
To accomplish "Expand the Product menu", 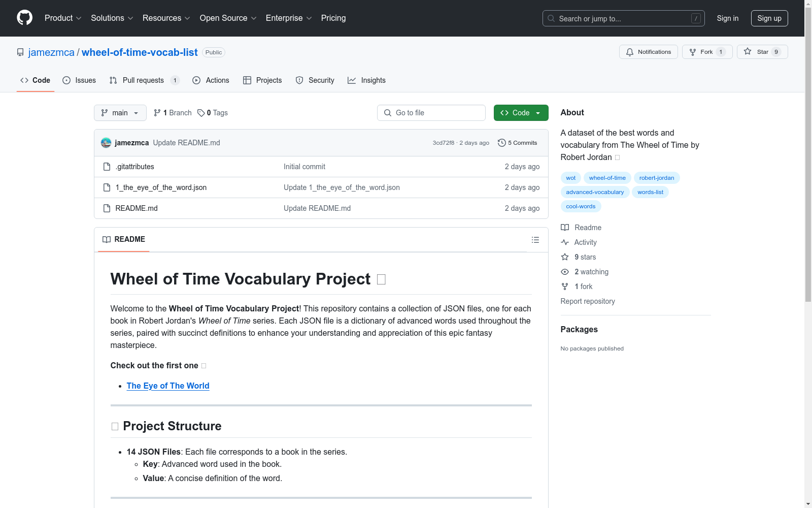I will click(x=63, y=18).
